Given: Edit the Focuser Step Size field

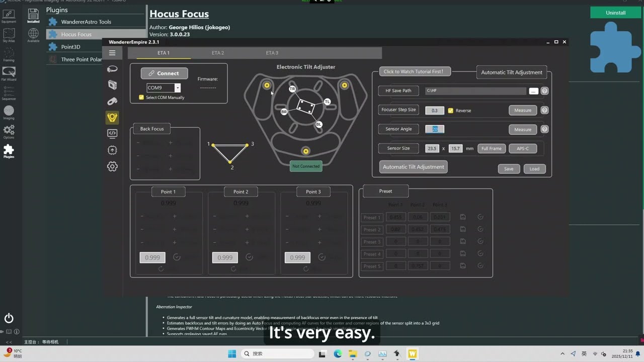Looking at the screenshot, I should click(435, 110).
